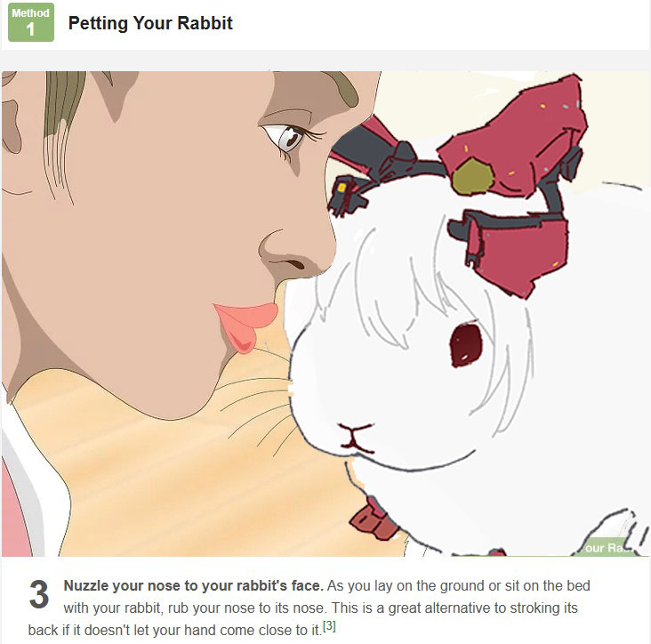
Task: Click the person's brown eye
Action: [x=290, y=137]
